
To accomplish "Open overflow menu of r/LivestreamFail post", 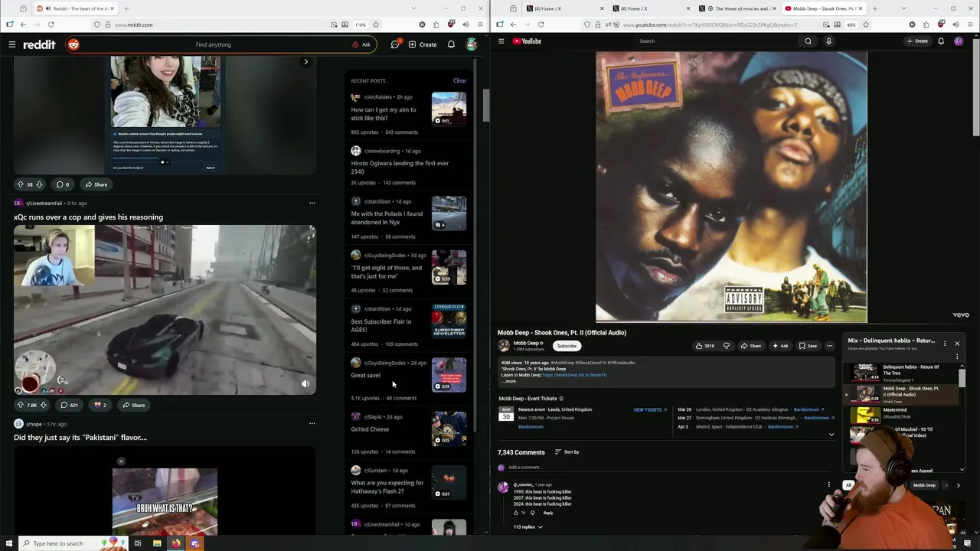I will tap(312, 203).
